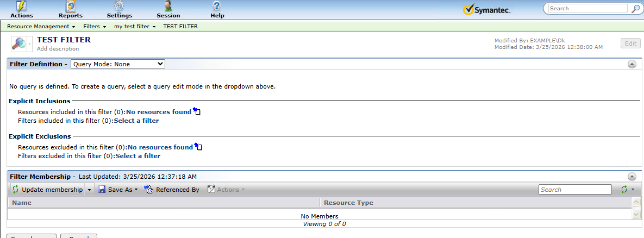Click the Save As floppy disk icon

coord(102,190)
